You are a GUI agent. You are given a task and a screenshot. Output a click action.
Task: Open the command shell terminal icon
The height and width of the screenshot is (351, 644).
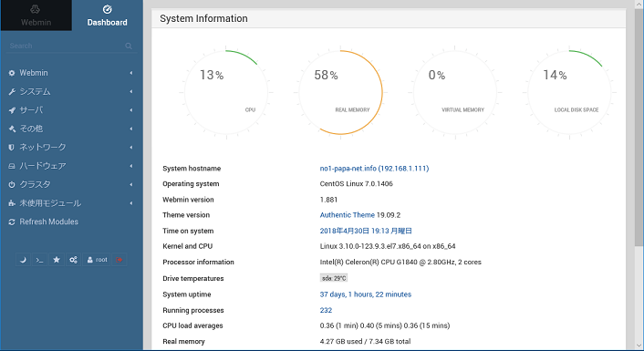(39, 260)
